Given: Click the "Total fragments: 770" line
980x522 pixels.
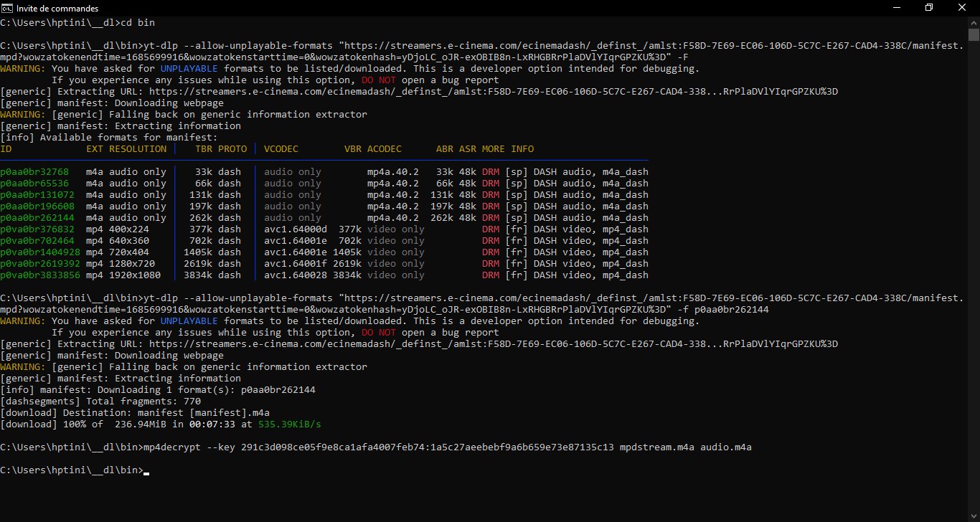Looking at the screenshot, I should point(100,402).
